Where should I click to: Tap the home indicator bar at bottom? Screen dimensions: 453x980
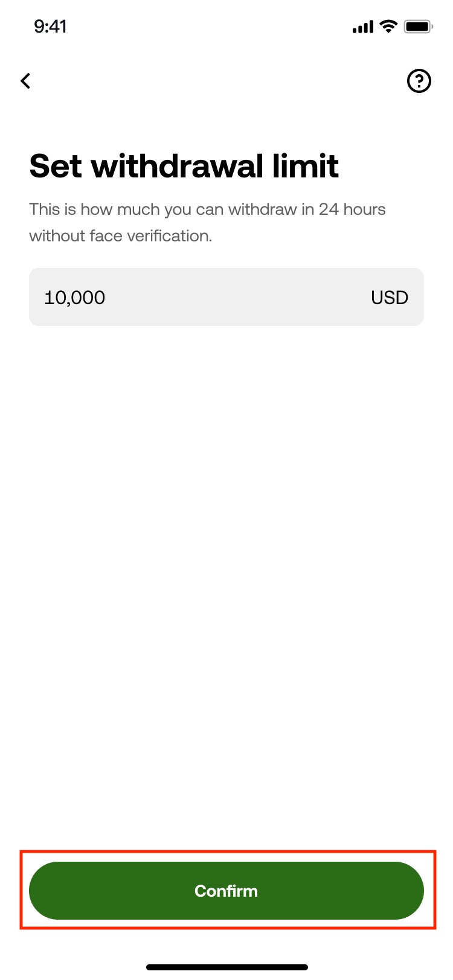click(x=226, y=967)
